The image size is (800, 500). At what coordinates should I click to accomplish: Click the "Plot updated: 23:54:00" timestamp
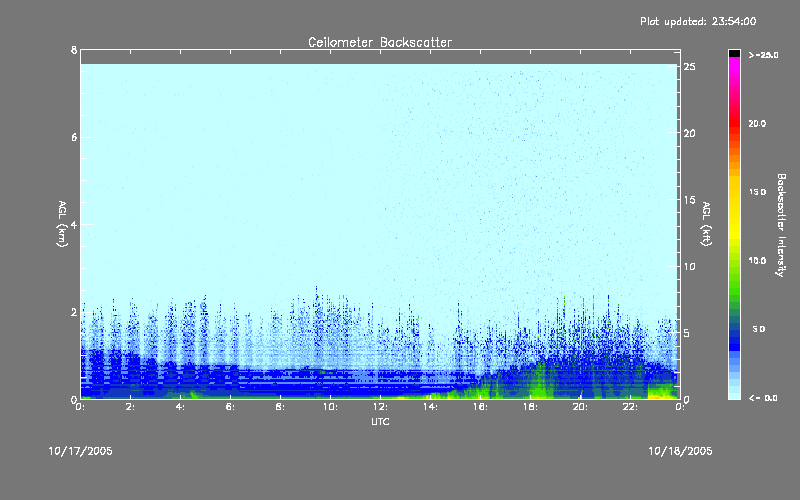[x=698, y=21]
